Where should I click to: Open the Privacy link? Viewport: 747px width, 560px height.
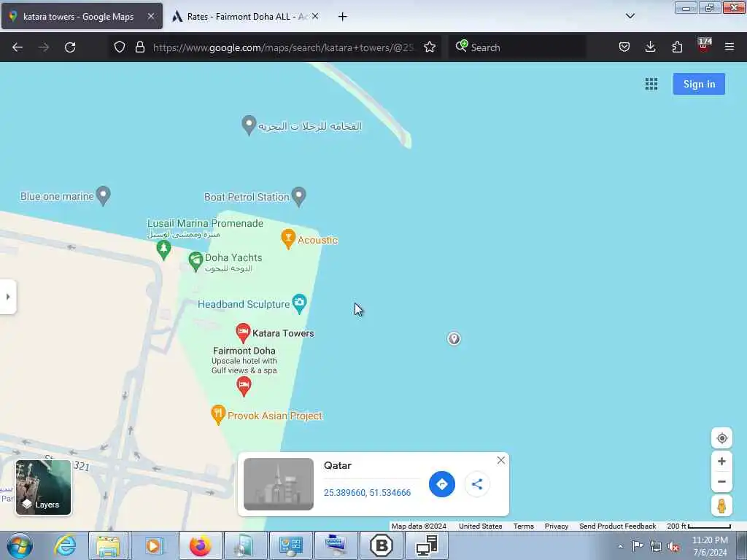(556, 526)
